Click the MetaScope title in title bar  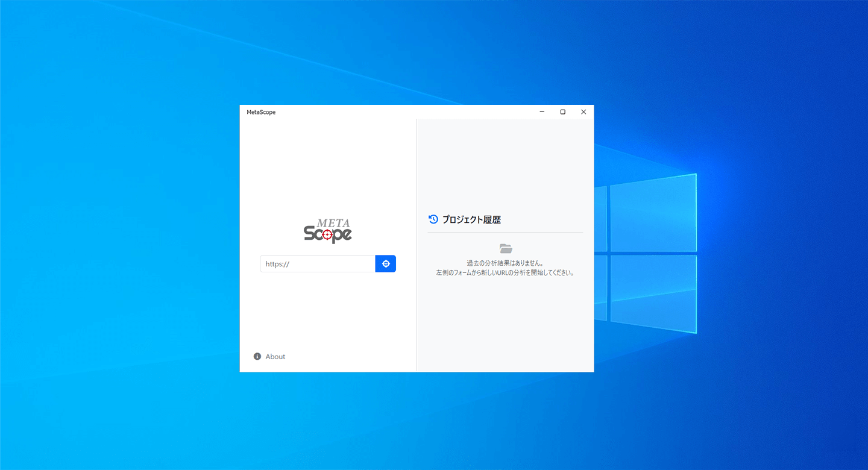tap(261, 112)
